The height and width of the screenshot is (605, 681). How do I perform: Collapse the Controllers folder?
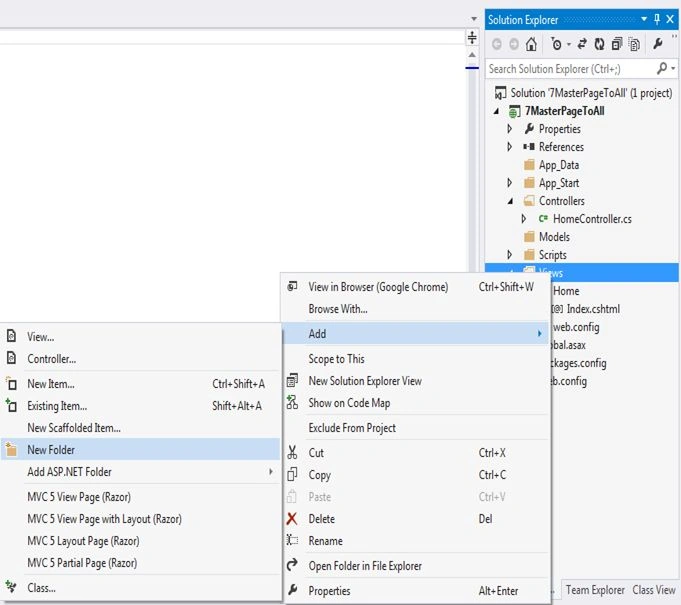(510, 201)
